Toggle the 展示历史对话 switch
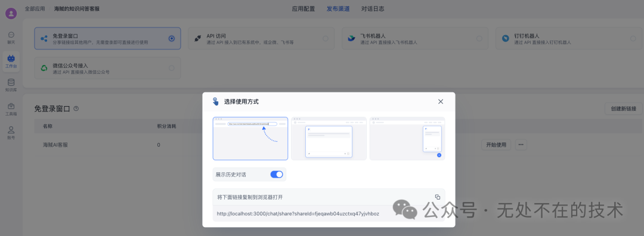This screenshot has height=236, width=644. (277, 175)
